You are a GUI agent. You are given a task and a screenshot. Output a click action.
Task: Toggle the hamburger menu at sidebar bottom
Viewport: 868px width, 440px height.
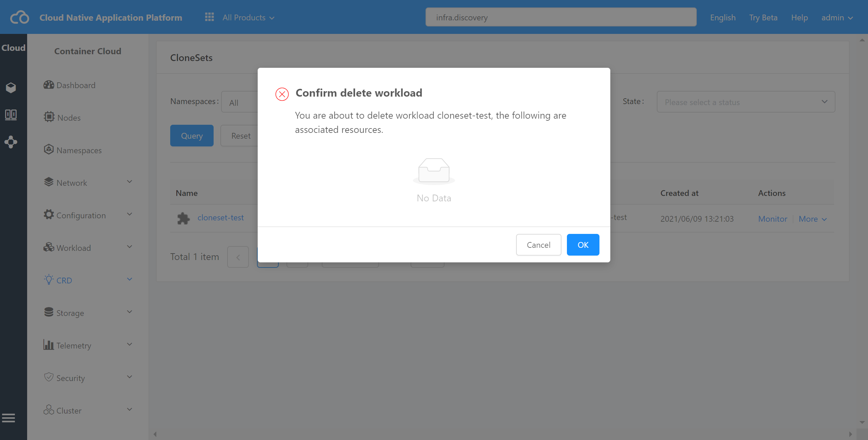(x=8, y=418)
